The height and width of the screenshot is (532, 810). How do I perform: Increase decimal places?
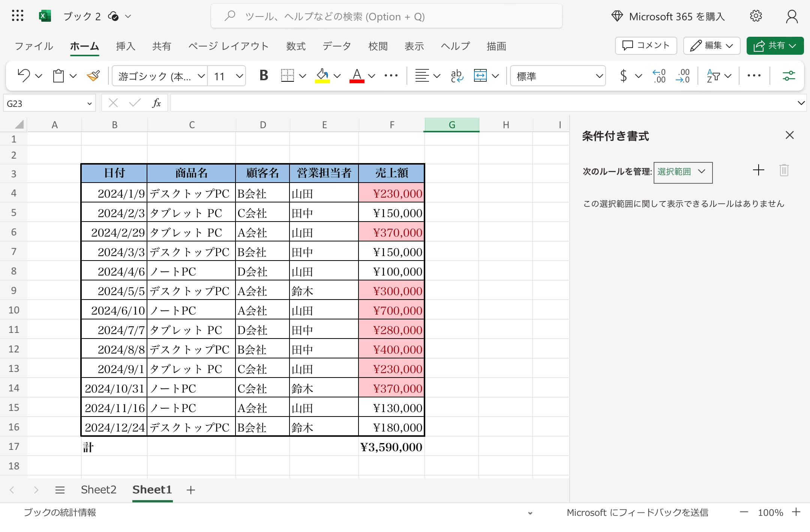659,76
